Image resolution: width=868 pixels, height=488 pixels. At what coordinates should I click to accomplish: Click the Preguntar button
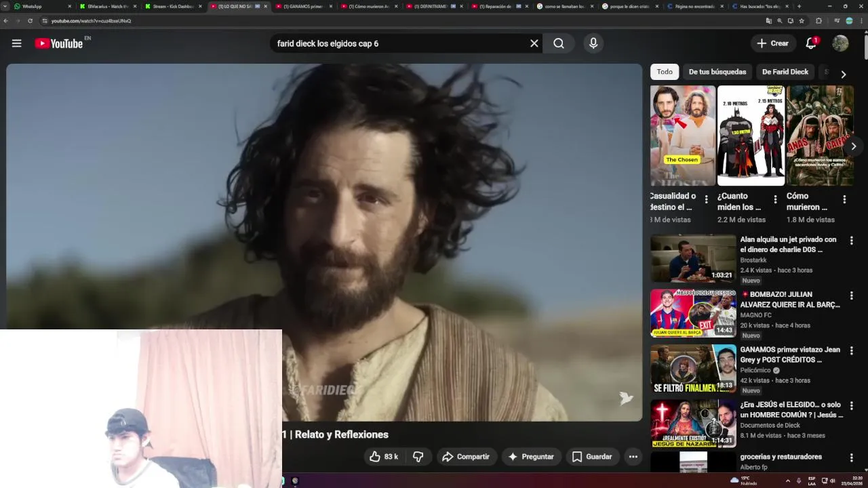click(531, 457)
